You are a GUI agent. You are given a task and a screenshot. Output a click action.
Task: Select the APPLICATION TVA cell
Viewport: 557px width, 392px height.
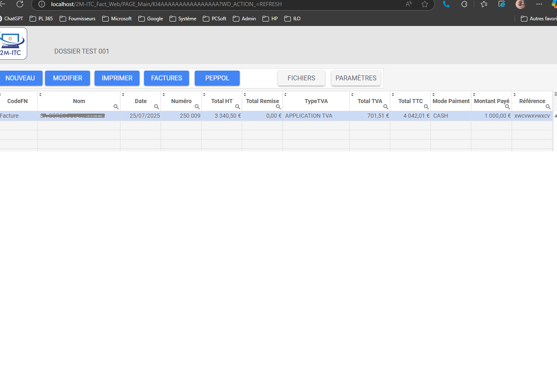[316, 116]
